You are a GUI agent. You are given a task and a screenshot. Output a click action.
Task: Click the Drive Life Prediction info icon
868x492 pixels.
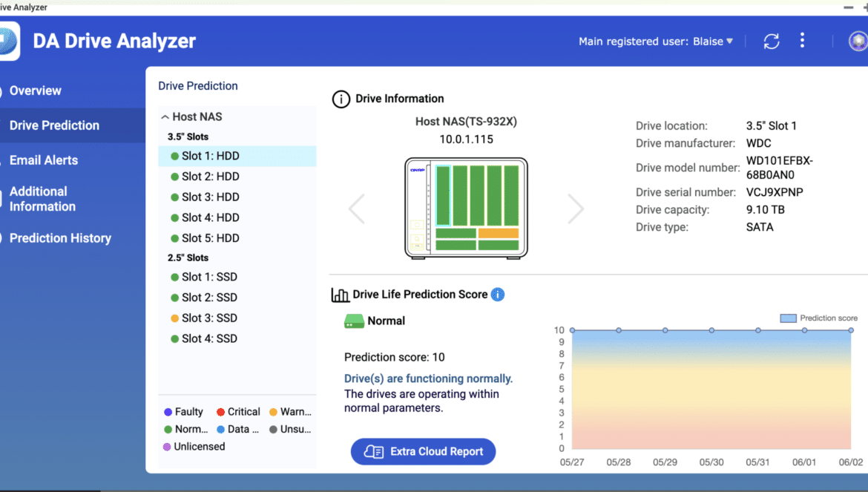pos(498,295)
